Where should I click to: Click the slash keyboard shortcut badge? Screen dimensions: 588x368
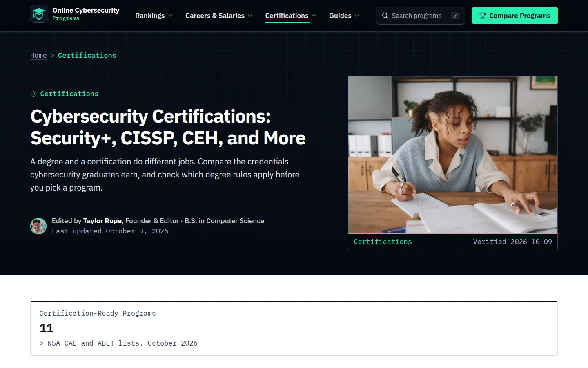(x=455, y=16)
